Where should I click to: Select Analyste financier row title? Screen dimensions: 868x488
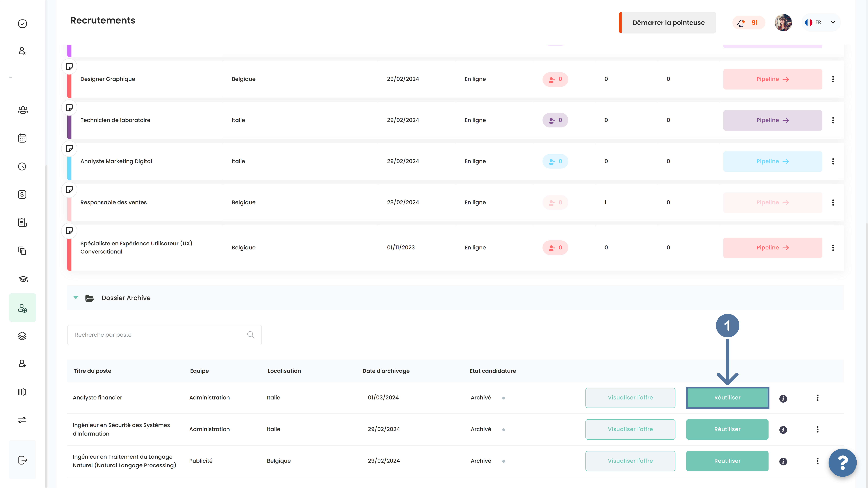click(97, 398)
